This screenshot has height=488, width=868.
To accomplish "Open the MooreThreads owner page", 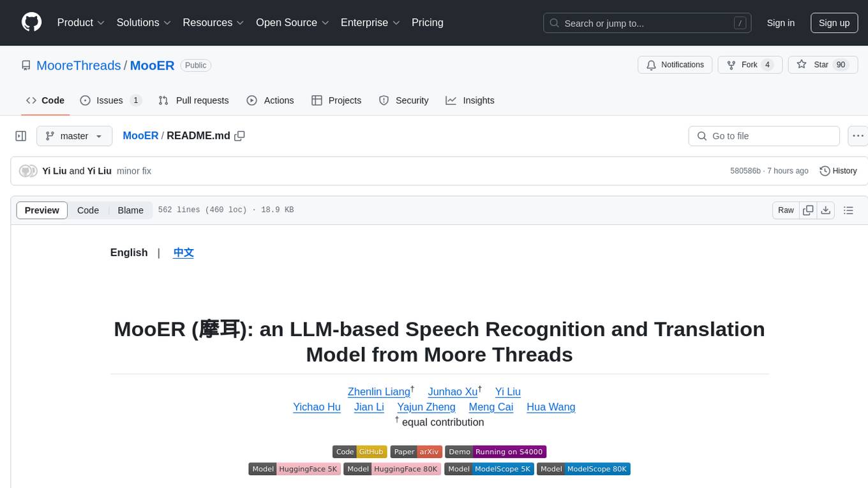I will tap(79, 65).
